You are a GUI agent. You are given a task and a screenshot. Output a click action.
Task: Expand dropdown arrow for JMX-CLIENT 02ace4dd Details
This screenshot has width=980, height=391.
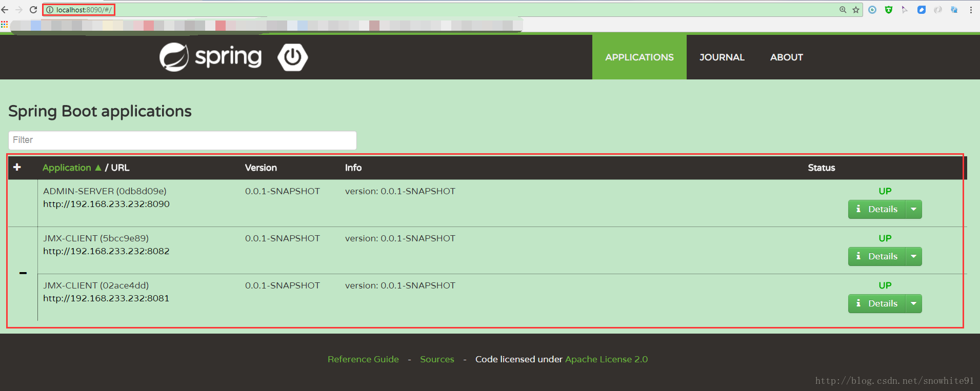pyautogui.click(x=914, y=303)
